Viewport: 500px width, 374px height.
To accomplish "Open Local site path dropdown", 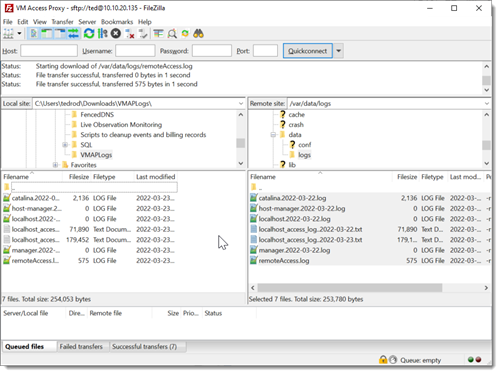I will [x=241, y=104].
